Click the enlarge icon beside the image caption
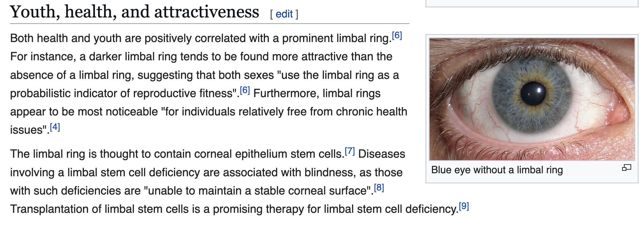The height and width of the screenshot is (233, 644). click(626, 168)
